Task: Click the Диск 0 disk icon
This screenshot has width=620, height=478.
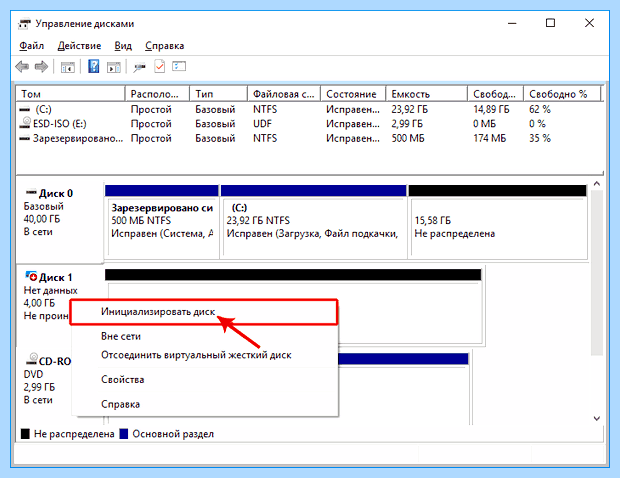Action: [x=31, y=193]
